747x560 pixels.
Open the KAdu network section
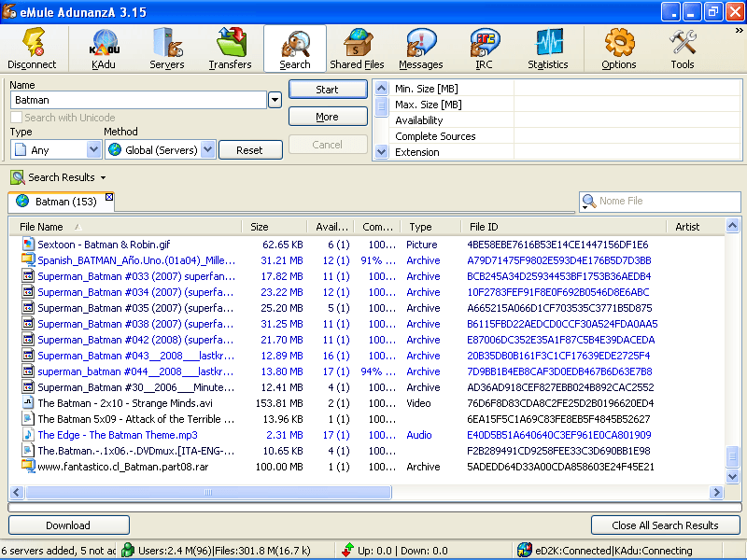(x=104, y=49)
